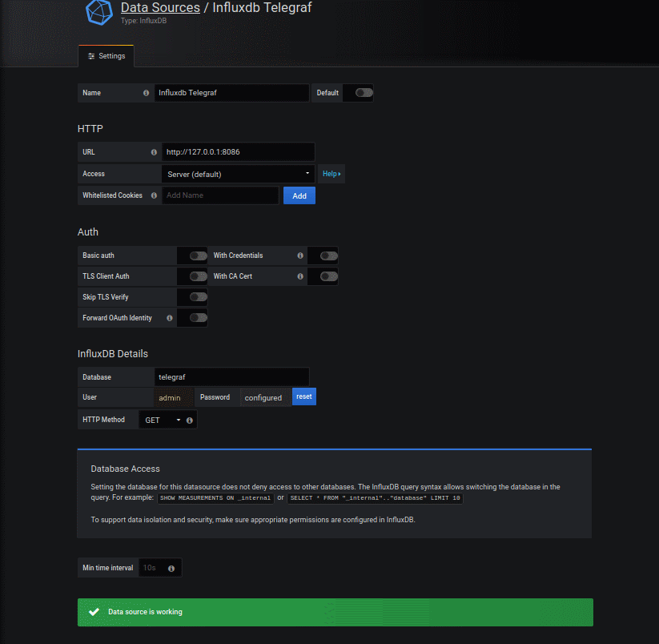Click the Name input field
The width and height of the screenshot is (659, 644).
tap(231, 93)
